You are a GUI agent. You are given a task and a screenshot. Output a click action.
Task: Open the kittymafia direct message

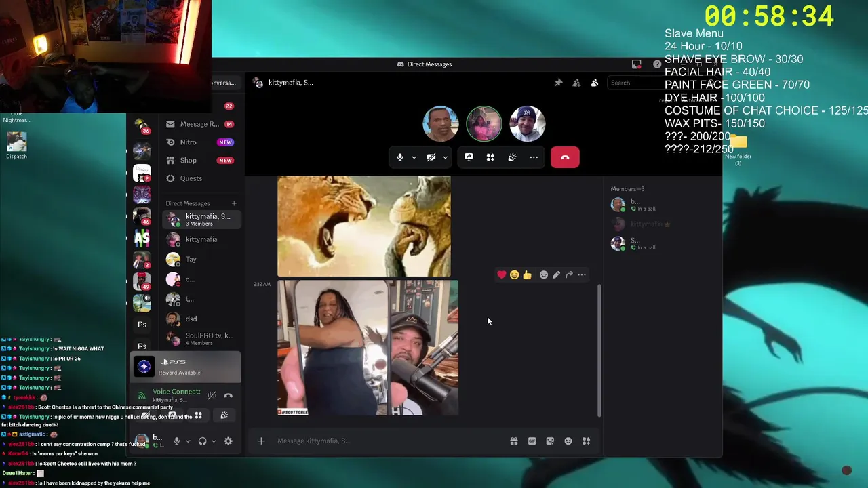(x=201, y=239)
